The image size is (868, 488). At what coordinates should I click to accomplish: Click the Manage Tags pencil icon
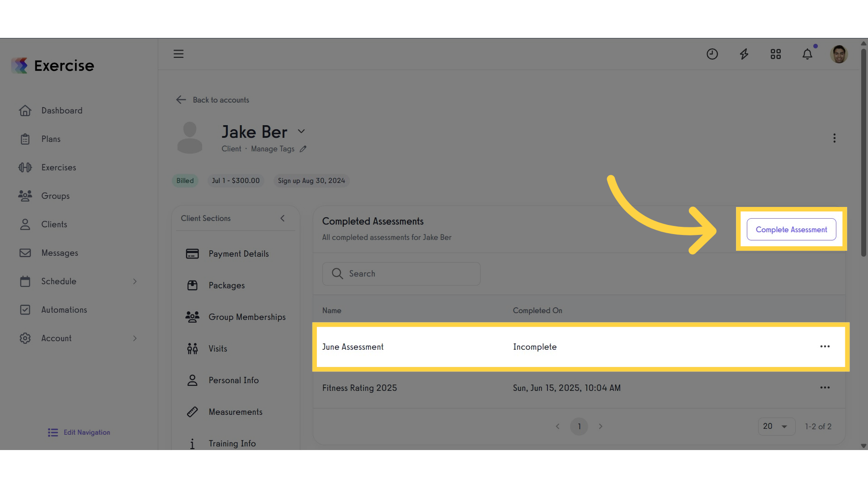303,149
